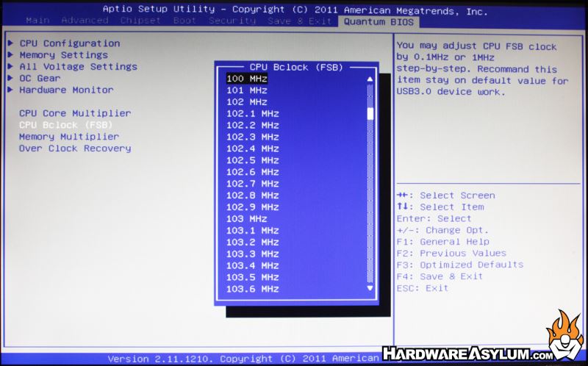Choose the 102.9 MHz value
This screenshot has width=588, height=366.
pos(253,207)
